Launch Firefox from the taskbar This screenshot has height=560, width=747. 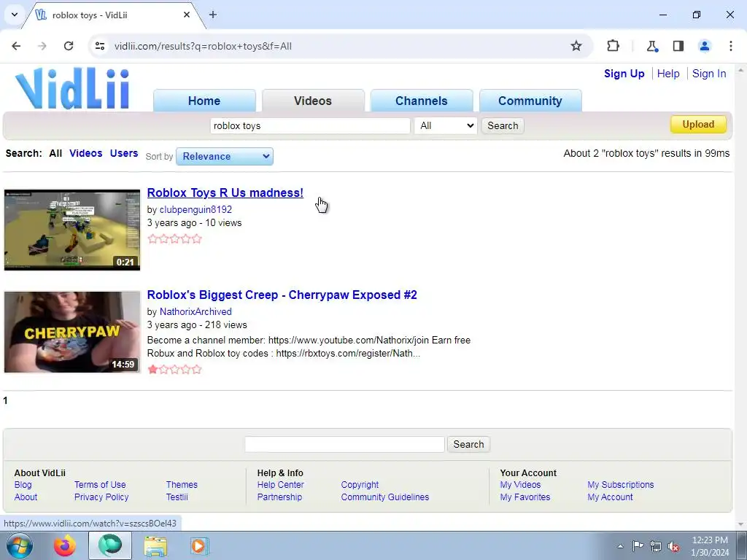[65, 545]
